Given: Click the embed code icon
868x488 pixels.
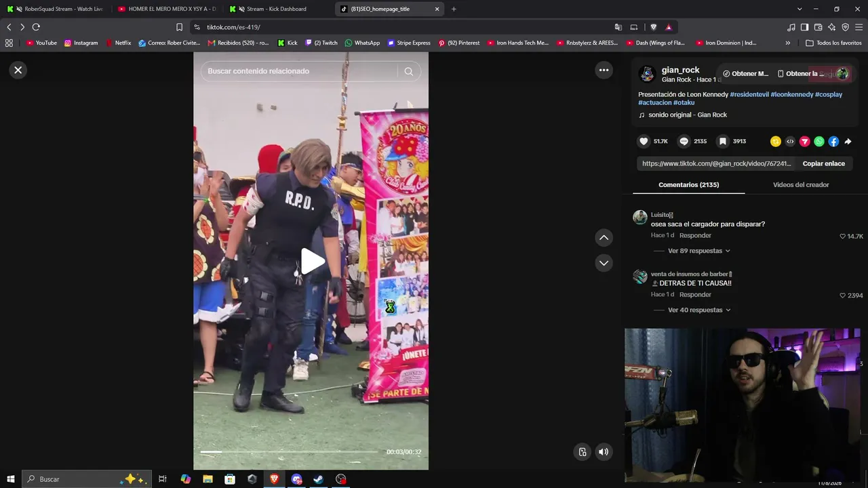Looking at the screenshot, I should pos(790,141).
